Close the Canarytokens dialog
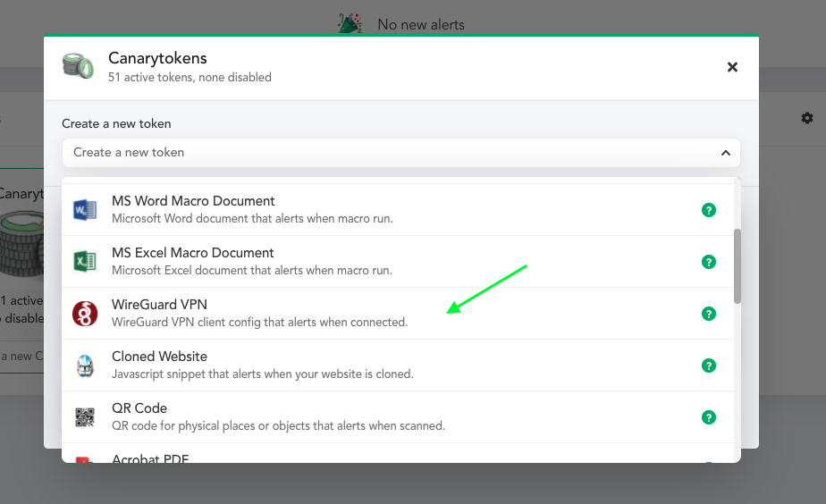826x504 pixels. click(732, 67)
